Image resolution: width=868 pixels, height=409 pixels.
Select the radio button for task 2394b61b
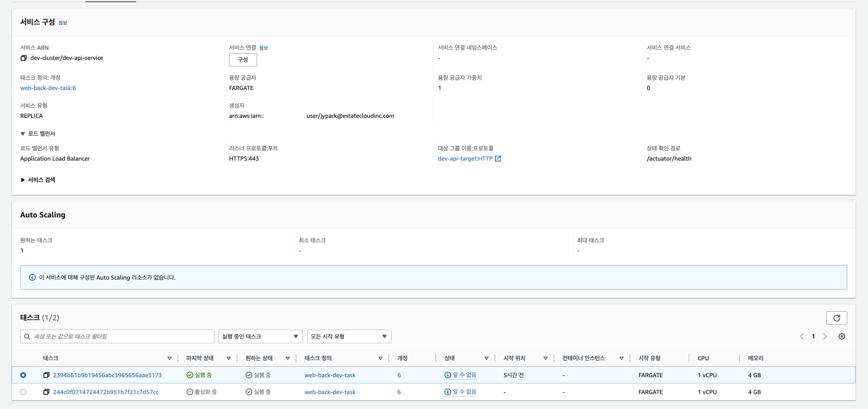tap(23, 375)
